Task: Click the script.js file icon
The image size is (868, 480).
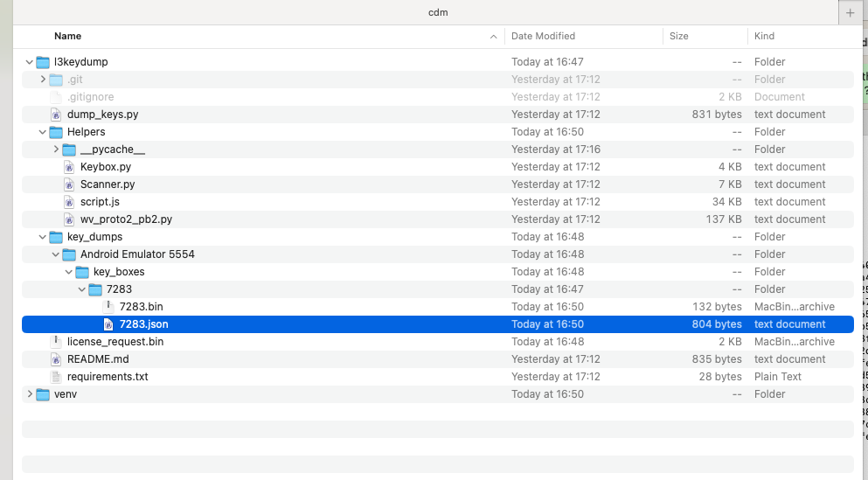Action: [x=69, y=202]
